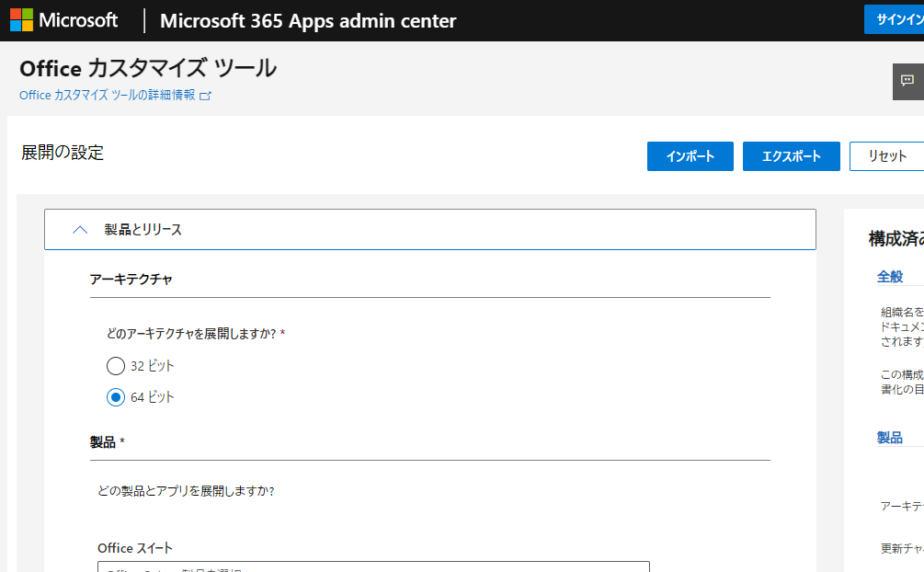Click the どのアーキテクチャを展開しますか? label
Viewport: 924px width, 572px height.
(x=191, y=334)
